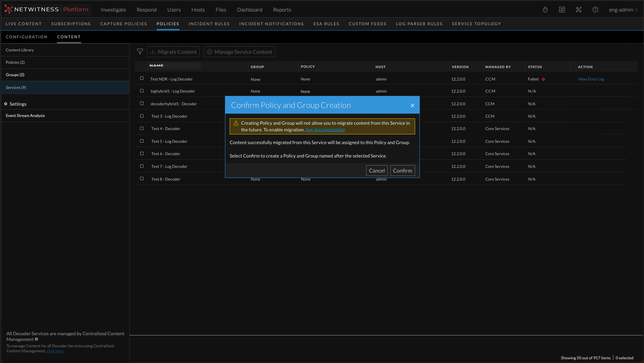Tick the Test 8 - Decoder checkbox

142,178
